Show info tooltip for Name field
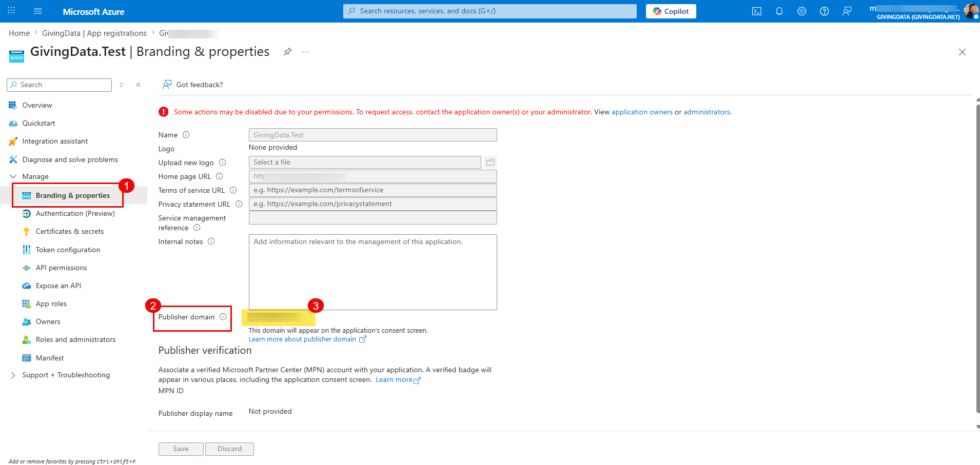This screenshot has height=465, width=980. [x=186, y=135]
